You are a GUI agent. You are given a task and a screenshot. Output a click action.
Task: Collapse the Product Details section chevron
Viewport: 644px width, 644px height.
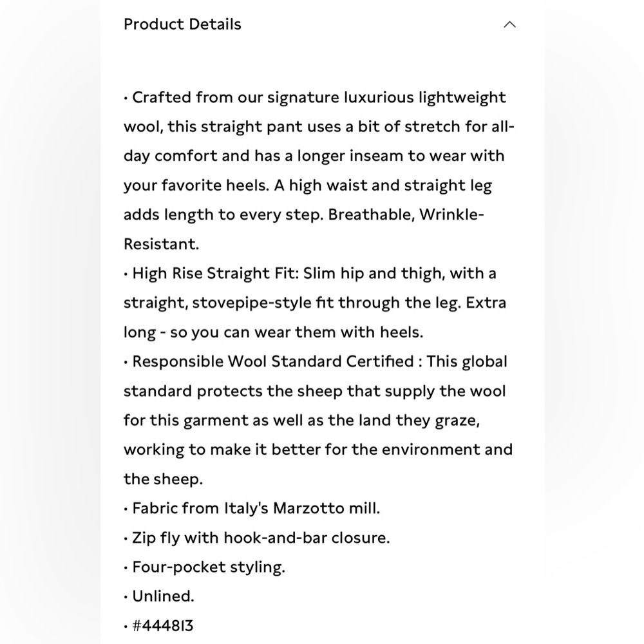509,24
